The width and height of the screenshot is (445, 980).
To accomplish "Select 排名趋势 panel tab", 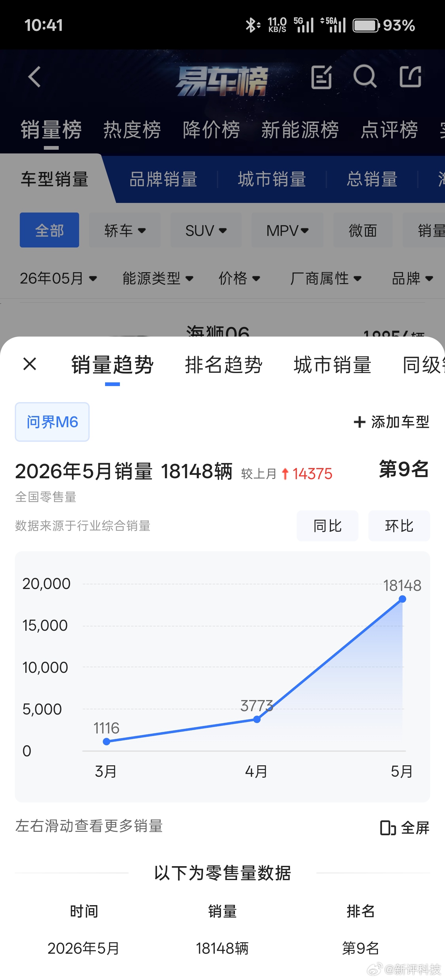I will tap(223, 364).
